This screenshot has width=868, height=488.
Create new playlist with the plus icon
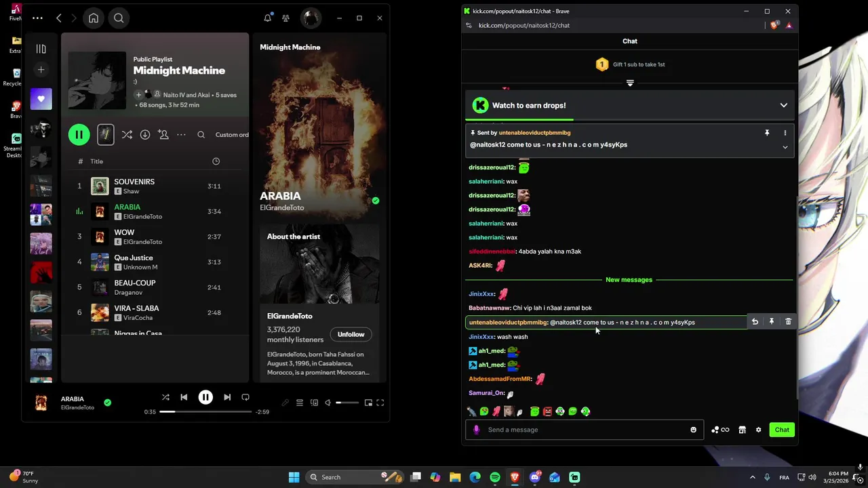41,70
